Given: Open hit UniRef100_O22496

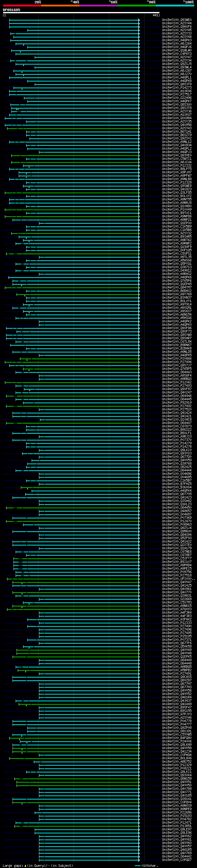Looking at the screenshot, I should click(177, 98).
